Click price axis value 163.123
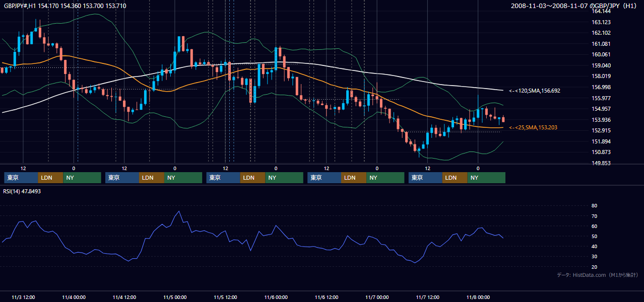 [601, 22]
